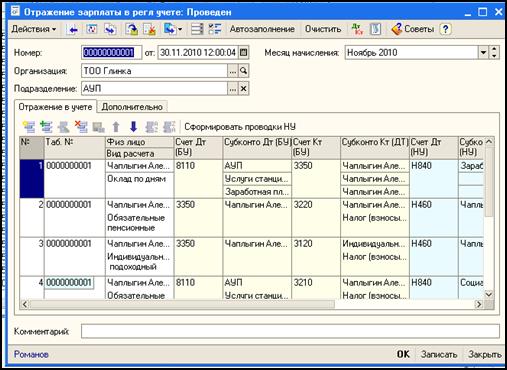Screen dimensions: 507x370
Task: Click cell 8110 in row 1
Action: point(198,179)
